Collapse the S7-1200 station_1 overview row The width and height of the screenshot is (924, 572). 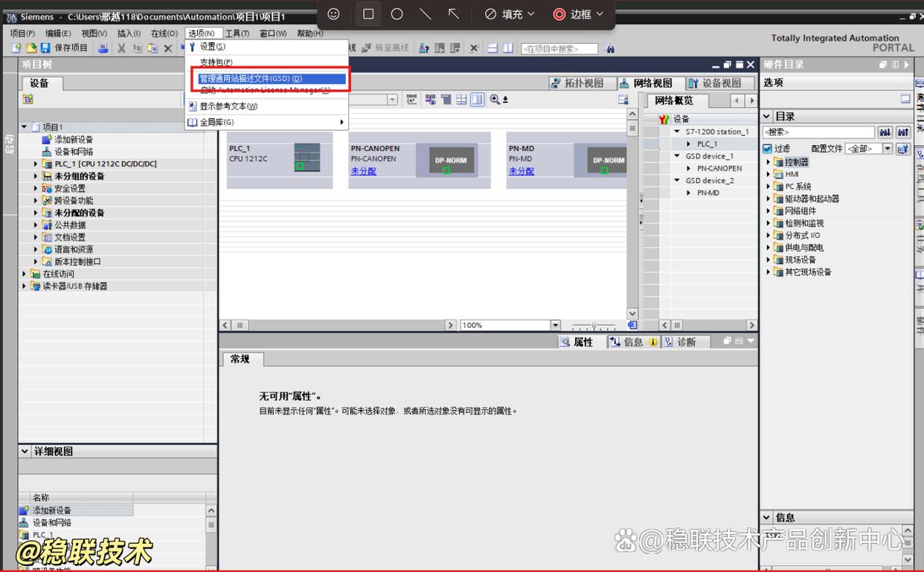click(677, 132)
